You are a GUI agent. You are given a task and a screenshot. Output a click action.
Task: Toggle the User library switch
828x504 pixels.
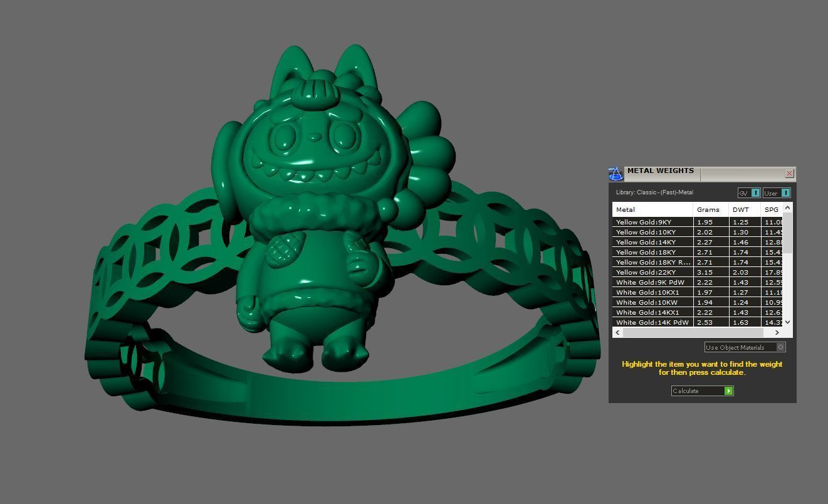click(777, 193)
